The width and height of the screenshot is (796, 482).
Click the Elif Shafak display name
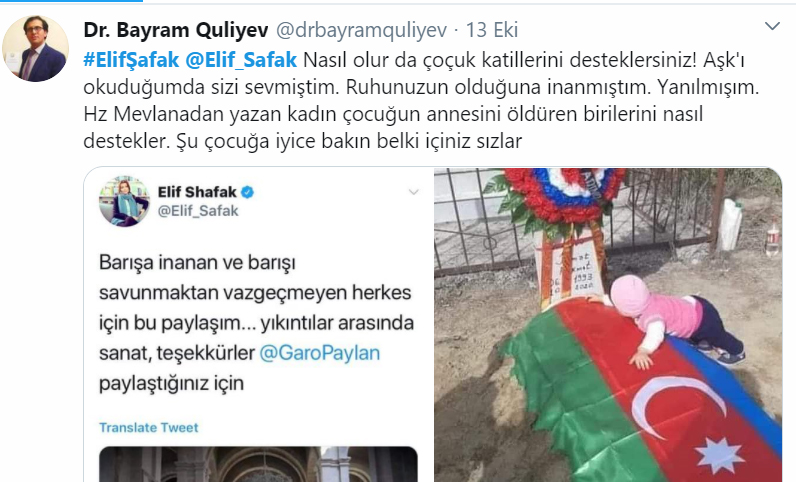click(197, 192)
